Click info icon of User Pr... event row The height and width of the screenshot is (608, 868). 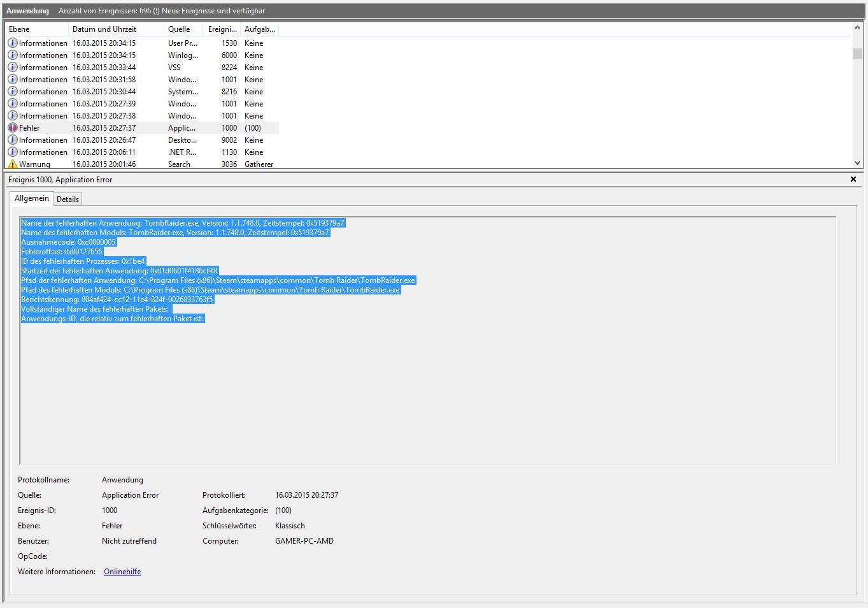(12, 43)
